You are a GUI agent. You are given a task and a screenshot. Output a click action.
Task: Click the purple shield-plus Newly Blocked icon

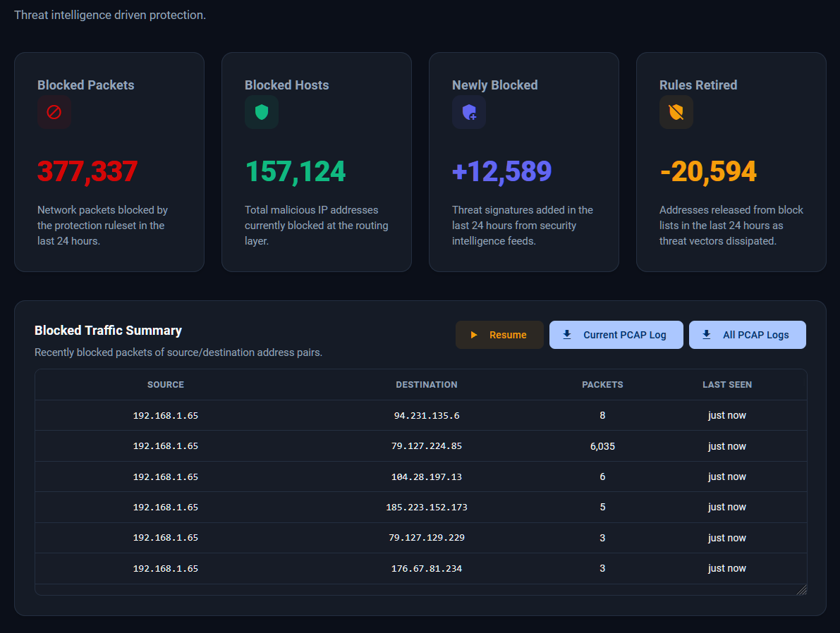(469, 112)
